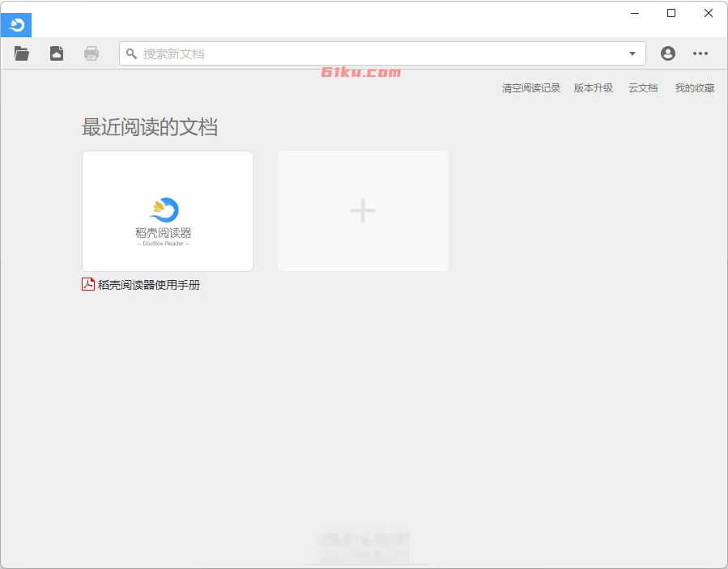Screen dimensions: 728x569
Task: Click the plus card to add a document
Action: coord(363,210)
